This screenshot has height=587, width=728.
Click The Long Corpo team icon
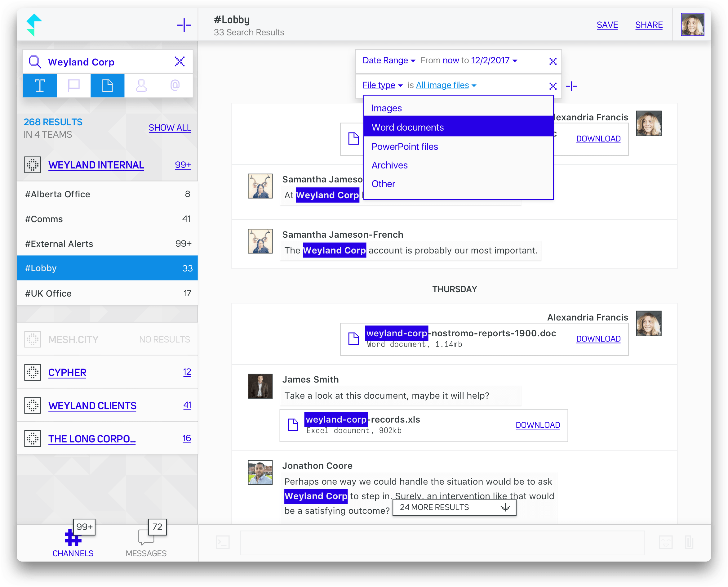click(x=33, y=439)
